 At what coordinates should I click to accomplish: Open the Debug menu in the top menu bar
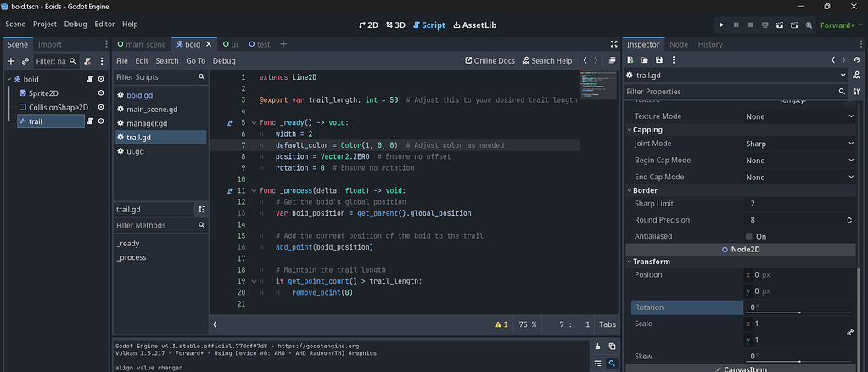(x=76, y=25)
